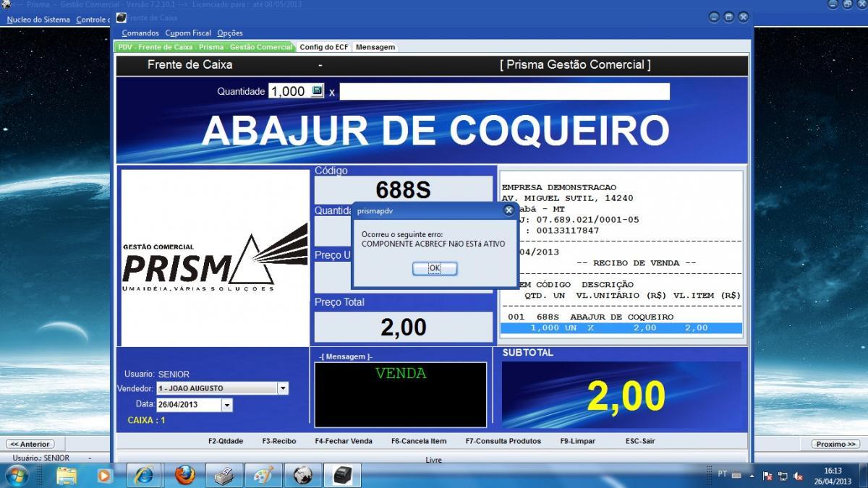Open the Nucleo do Sistema menu
Viewport: 868px width, 488px height.
[x=38, y=20]
